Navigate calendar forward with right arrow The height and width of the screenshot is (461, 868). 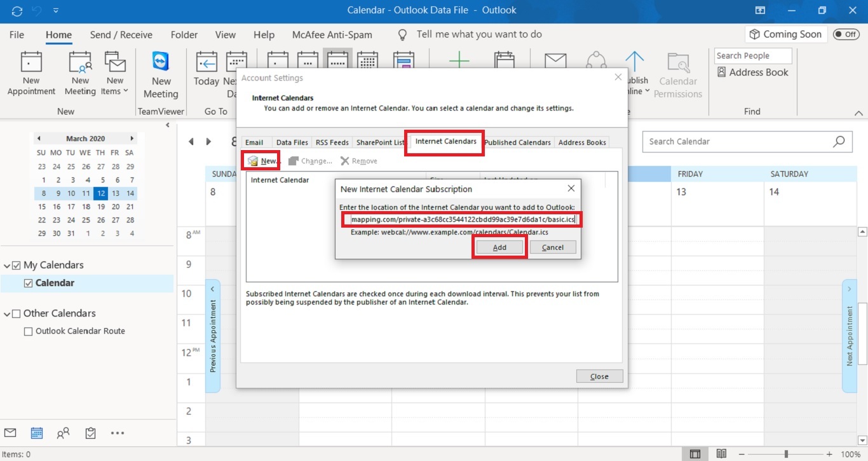point(208,142)
